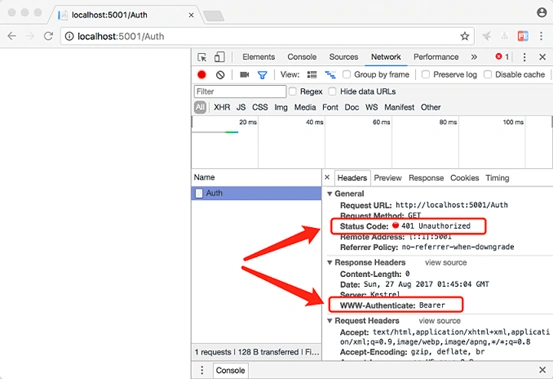Close the DevTools panel

point(542,57)
